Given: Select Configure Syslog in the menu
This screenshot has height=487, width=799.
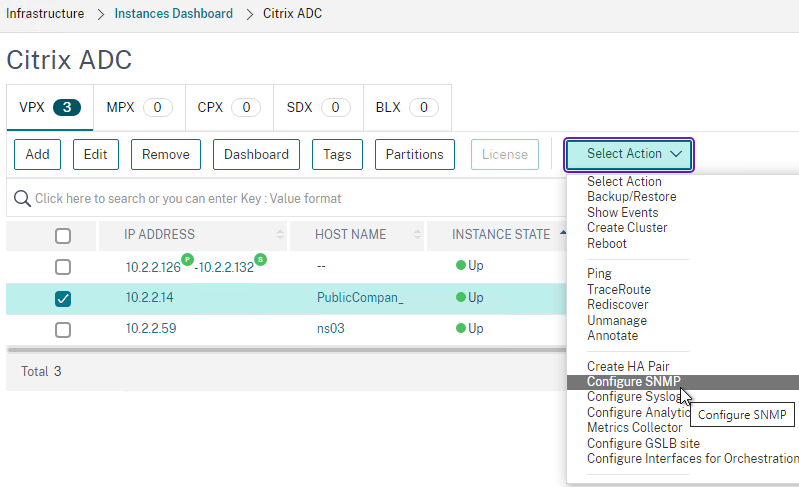Looking at the screenshot, I should [x=634, y=396].
